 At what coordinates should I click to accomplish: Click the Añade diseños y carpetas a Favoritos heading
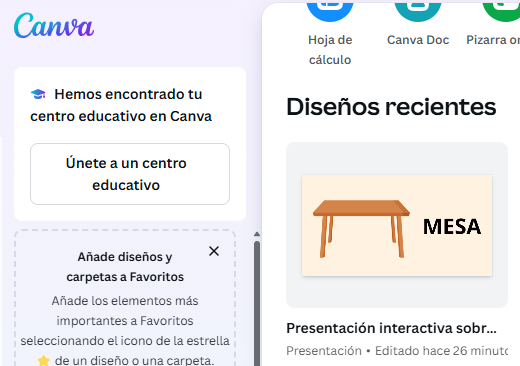pos(125,267)
